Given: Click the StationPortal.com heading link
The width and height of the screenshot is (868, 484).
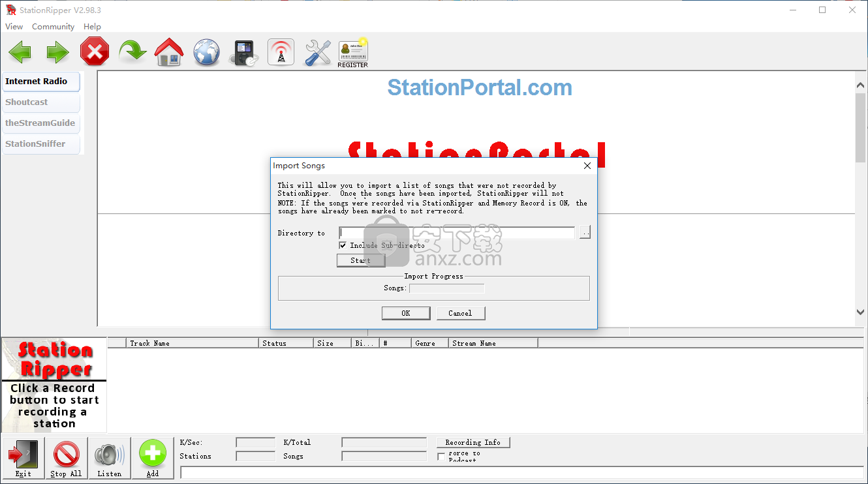Looking at the screenshot, I should tap(480, 87).
